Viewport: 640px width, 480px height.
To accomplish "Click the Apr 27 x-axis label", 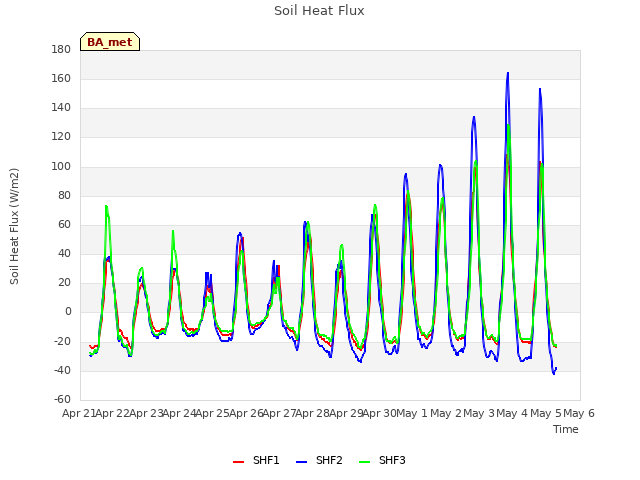I will (x=280, y=413).
